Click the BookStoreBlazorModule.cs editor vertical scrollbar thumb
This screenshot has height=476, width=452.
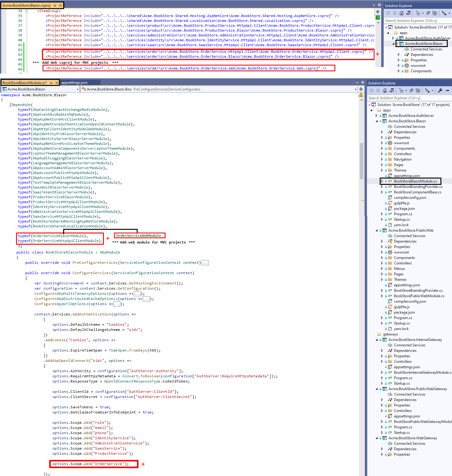[361, 161]
